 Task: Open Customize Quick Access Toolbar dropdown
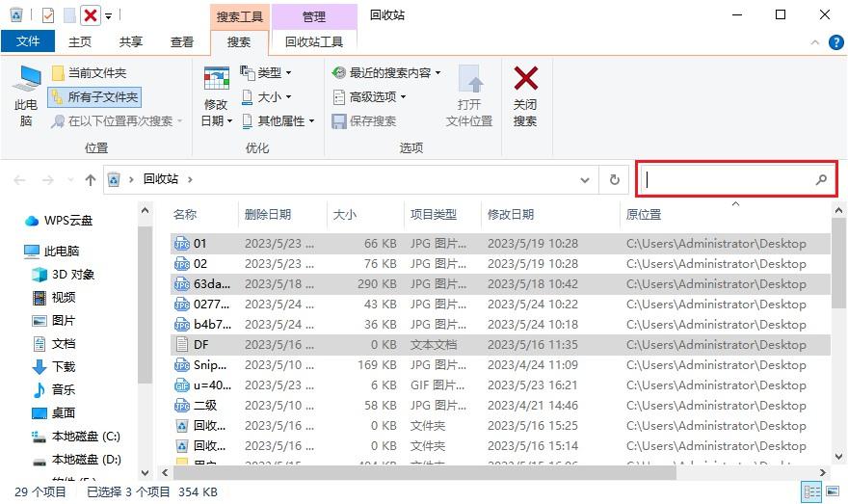click(108, 15)
